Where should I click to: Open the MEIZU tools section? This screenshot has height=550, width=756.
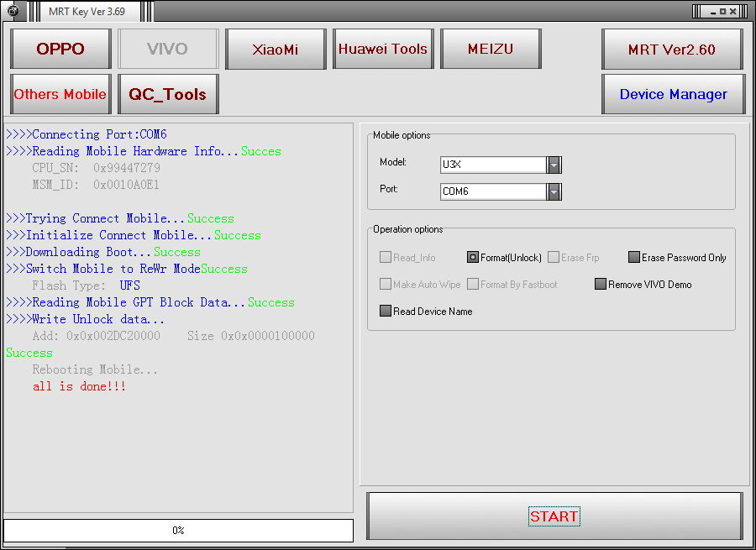(x=491, y=49)
